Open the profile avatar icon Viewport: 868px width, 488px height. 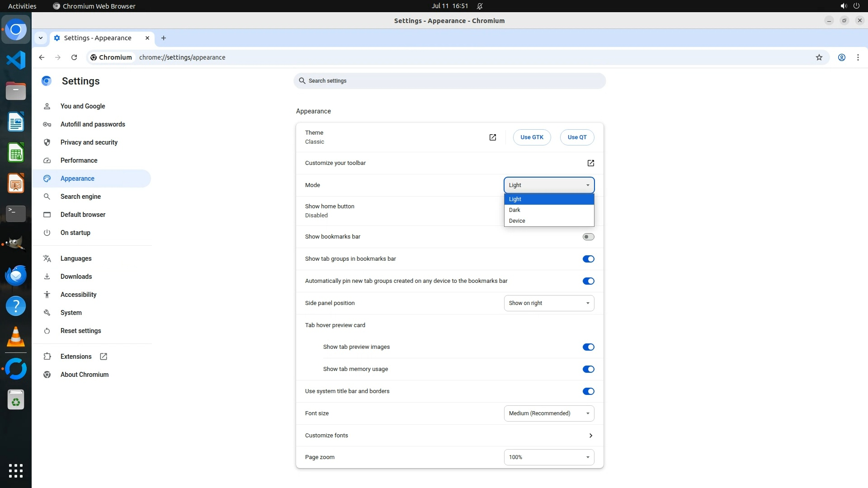pos(841,57)
